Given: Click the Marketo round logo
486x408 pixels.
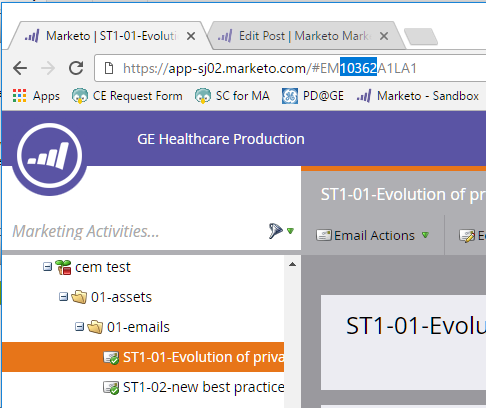Looking at the screenshot, I should [50, 156].
